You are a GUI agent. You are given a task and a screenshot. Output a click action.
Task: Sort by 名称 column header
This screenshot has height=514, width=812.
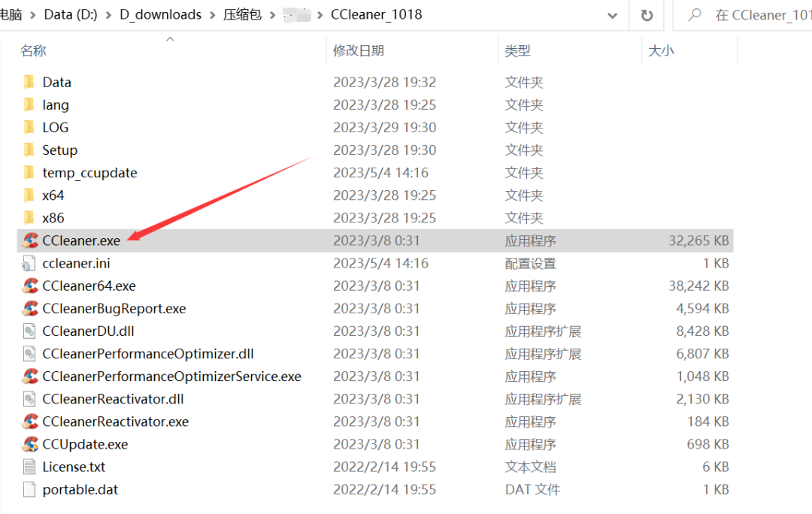tap(33, 51)
